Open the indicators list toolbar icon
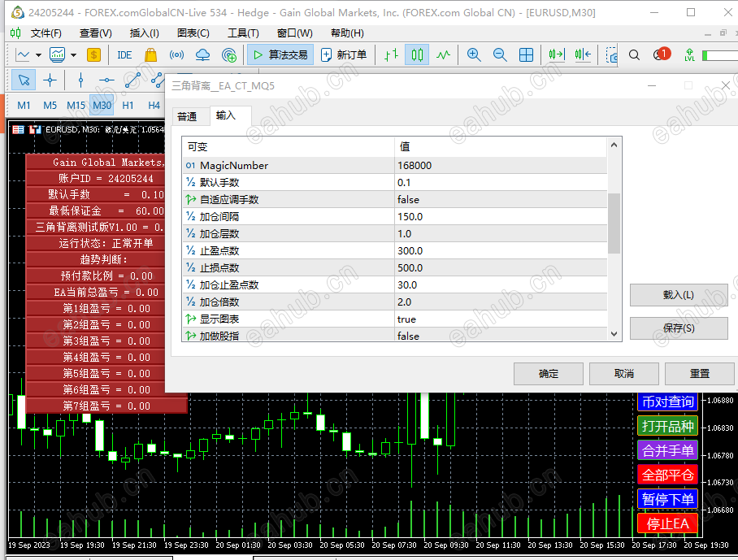738x560 pixels. click(58, 55)
